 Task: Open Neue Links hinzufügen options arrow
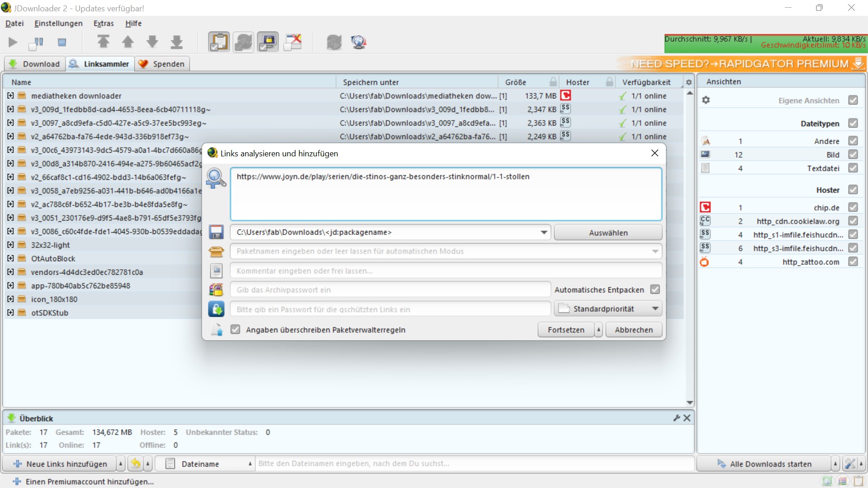point(120,464)
